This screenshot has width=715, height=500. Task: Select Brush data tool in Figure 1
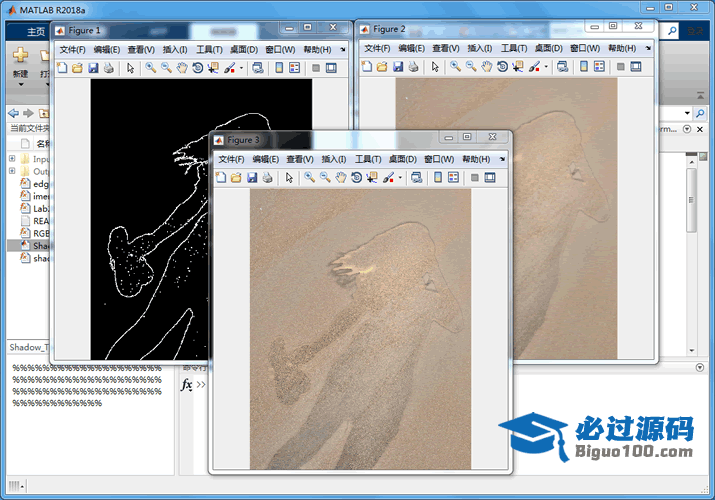click(x=229, y=68)
